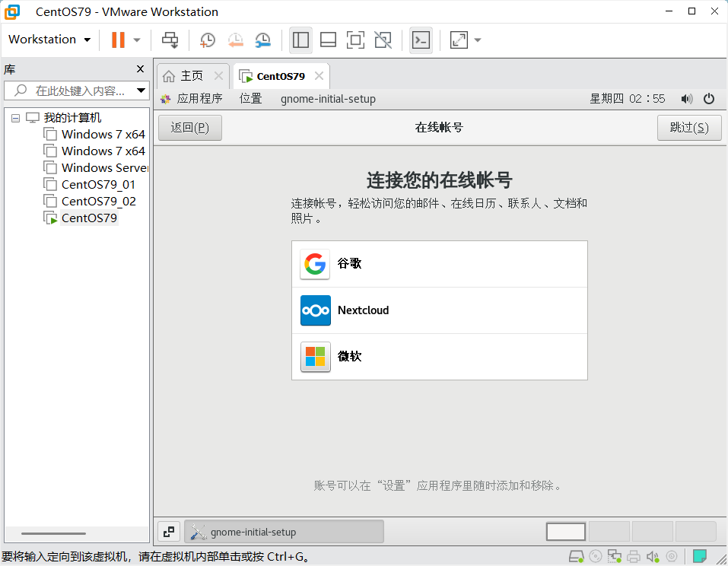This screenshot has height=566, width=728.
Task: Choose the Nextcloud account option
Action: [439, 310]
